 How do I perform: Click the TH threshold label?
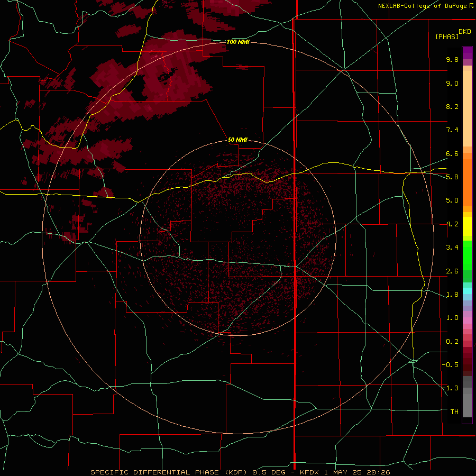coord(454,412)
